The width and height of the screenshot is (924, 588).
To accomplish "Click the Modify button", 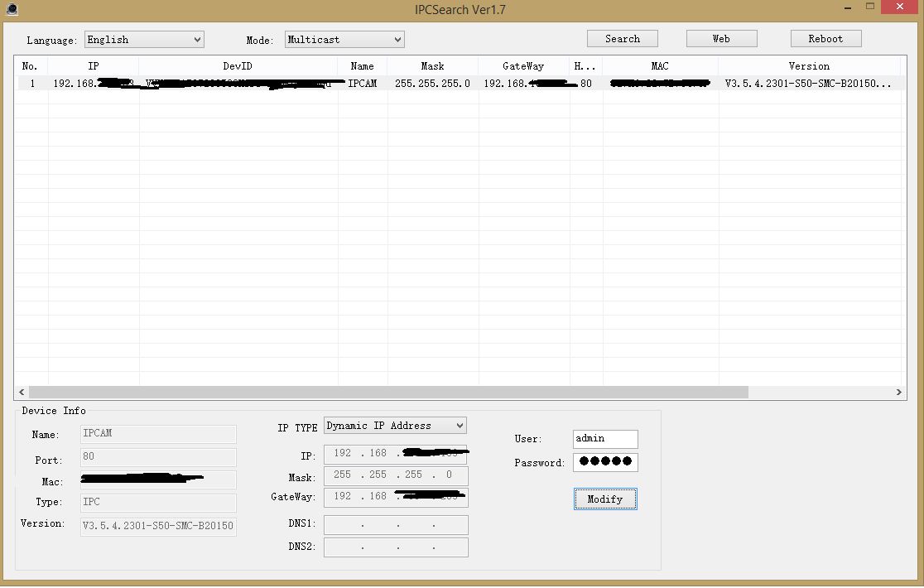I will 604,499.
